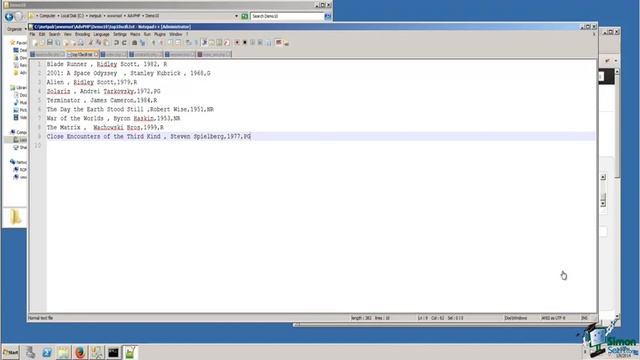Click the Zoom In toolbar icon

153,42
